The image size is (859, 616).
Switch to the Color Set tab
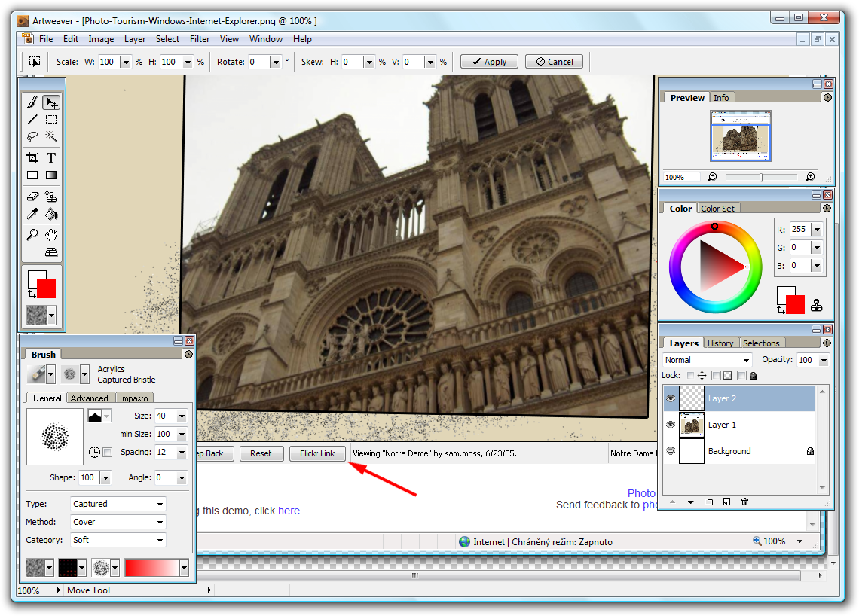(x=717, y=209)
